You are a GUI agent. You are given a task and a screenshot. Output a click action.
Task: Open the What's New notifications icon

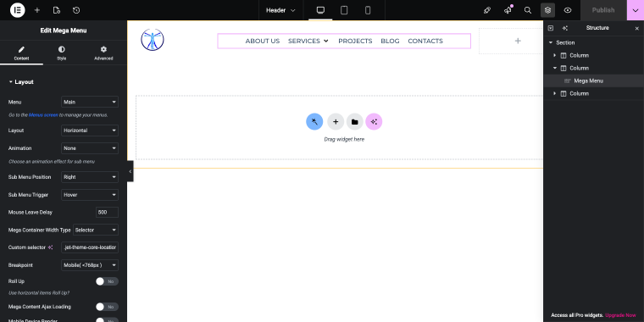[508, 10]
